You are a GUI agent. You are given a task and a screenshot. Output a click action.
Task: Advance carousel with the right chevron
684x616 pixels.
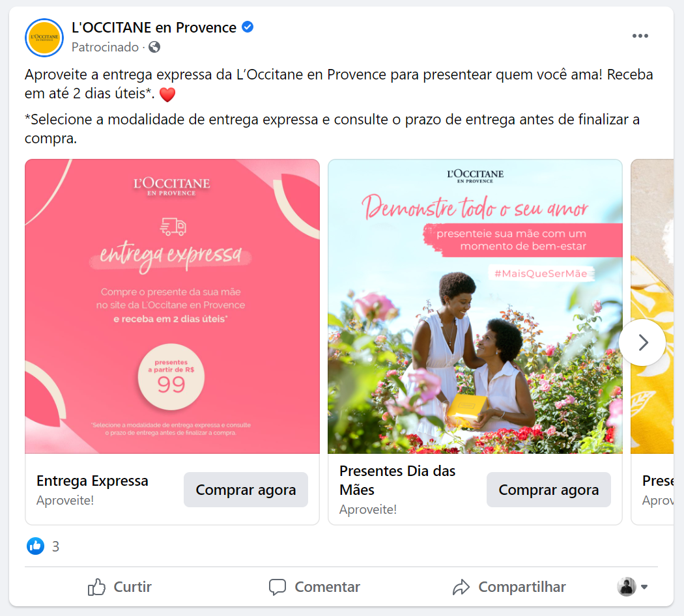tap(642, 343)
